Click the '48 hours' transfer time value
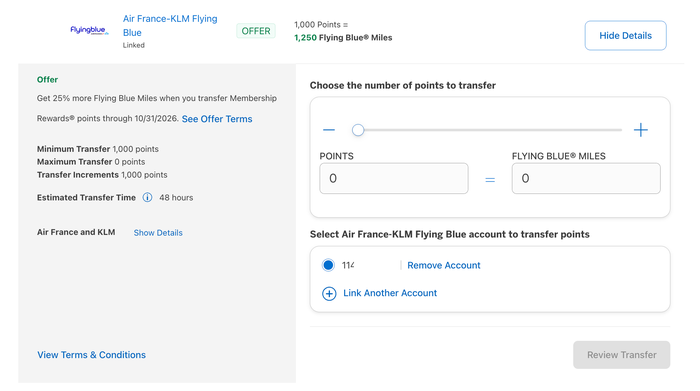The image size is (700, 391). (x=176, y=197)
